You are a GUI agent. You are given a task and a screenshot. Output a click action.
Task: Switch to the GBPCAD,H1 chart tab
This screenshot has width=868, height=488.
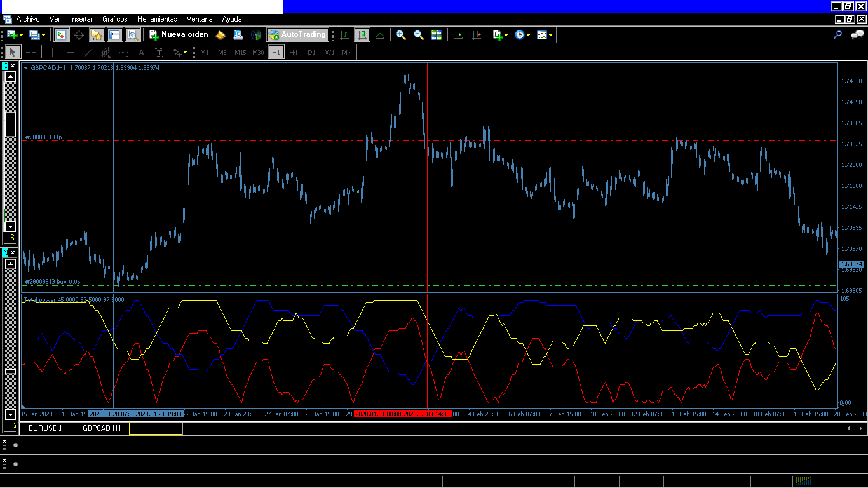click(102, 428)
